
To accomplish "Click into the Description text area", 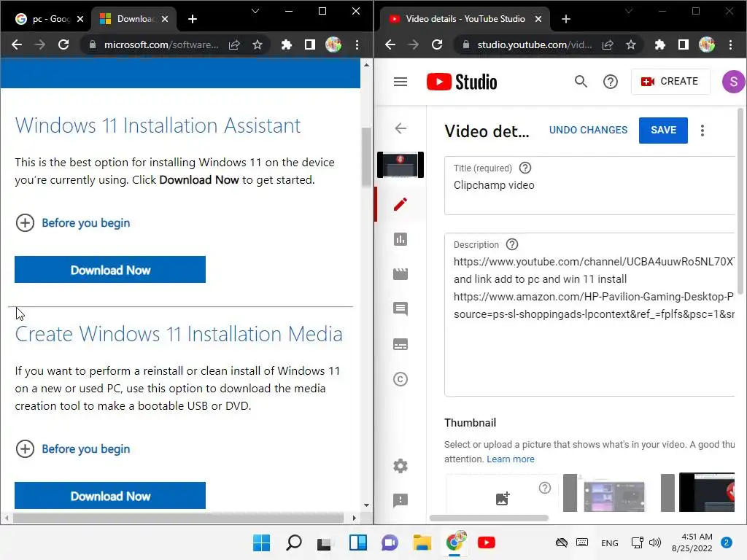I will point(589,315).
